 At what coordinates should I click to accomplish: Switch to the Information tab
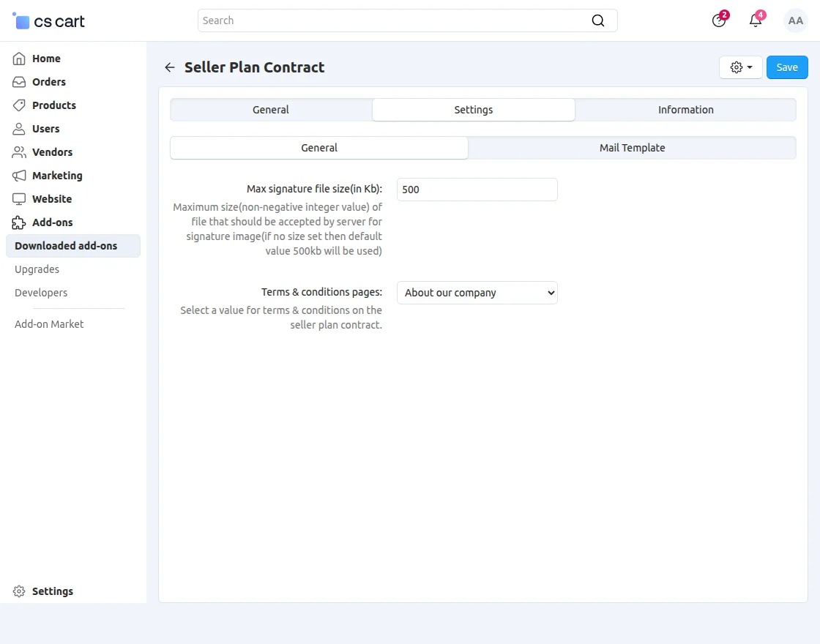pyautogui.click(x=685, y=109)
